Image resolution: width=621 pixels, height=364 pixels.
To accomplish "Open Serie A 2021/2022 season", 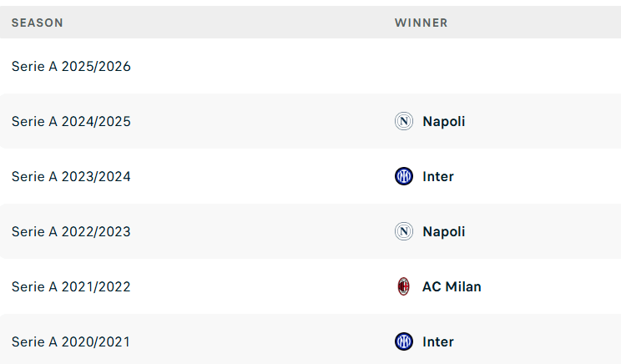I will pyautogui.click(x=71, y=286).
